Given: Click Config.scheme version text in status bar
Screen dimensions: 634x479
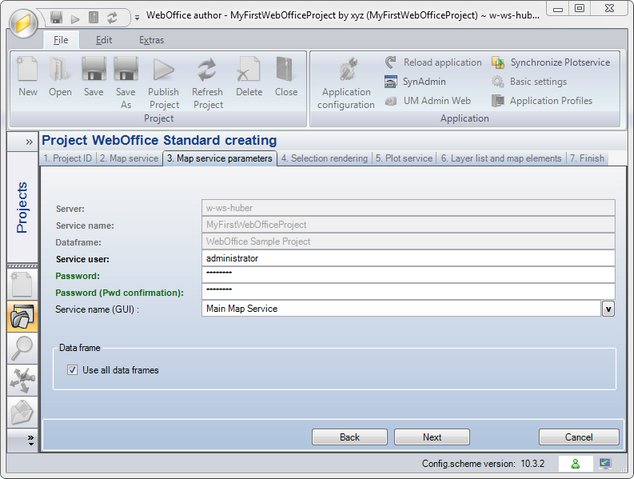Looking at the screenshot, I should click(x=483, y=464).
